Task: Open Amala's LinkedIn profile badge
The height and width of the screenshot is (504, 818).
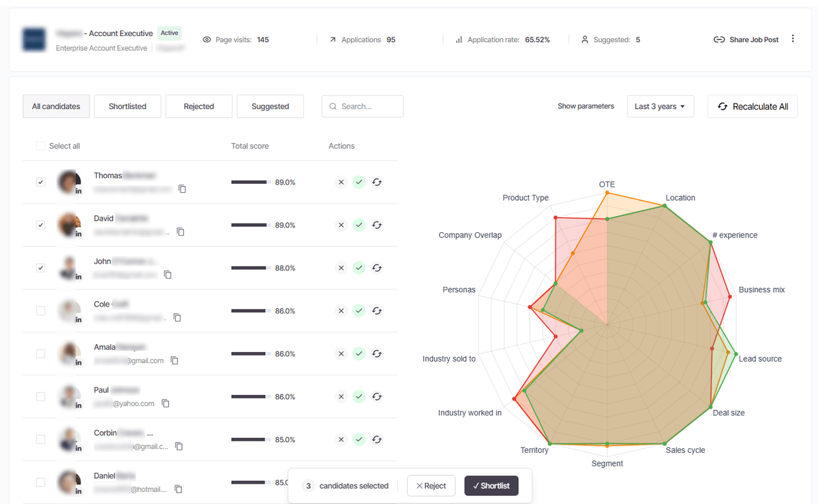Action: pyautogui.click(x=78, y=362)
